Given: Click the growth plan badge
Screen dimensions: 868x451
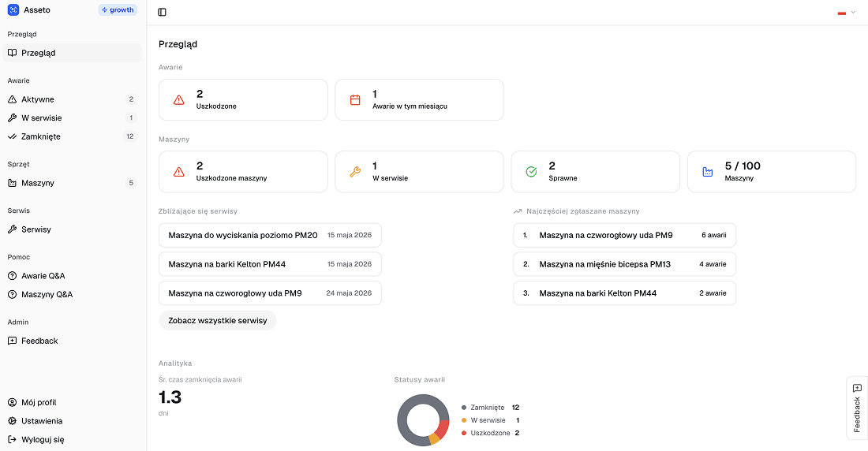Looking at the screenshot, I should click(118, 10).
